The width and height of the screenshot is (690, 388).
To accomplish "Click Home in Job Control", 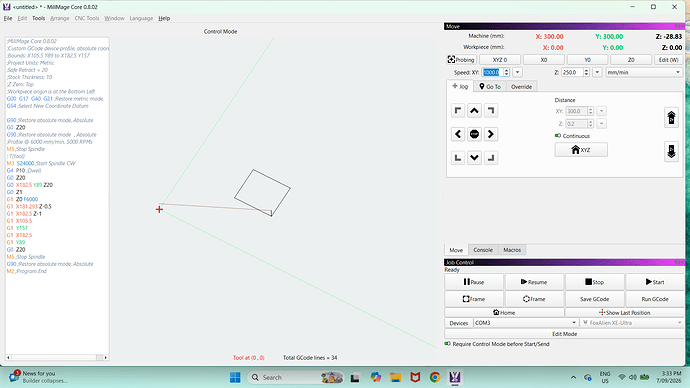I will (x=504, y=312).
